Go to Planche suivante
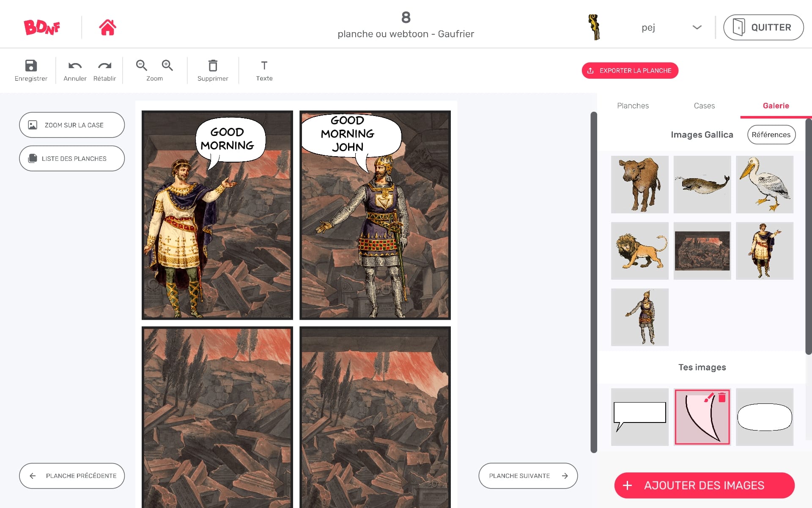Screen dimensions: 812x508 click(x=528, y=475)
